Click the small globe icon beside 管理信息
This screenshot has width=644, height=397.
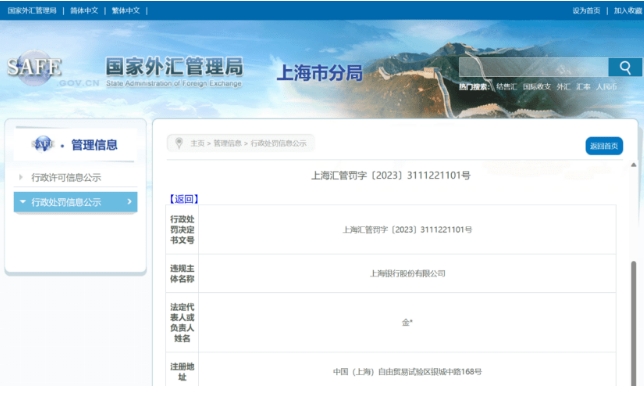[x=43, y=144]
